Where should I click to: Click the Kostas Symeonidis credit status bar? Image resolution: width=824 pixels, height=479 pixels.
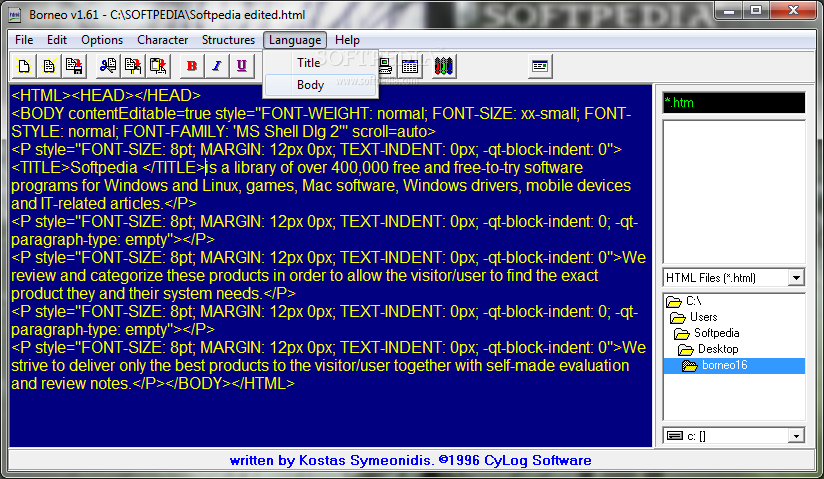tap(411, 461)
